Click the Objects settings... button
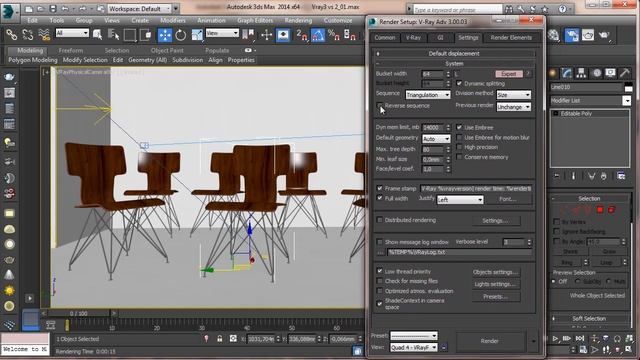The image size is (640, 360). pos(496,272)
